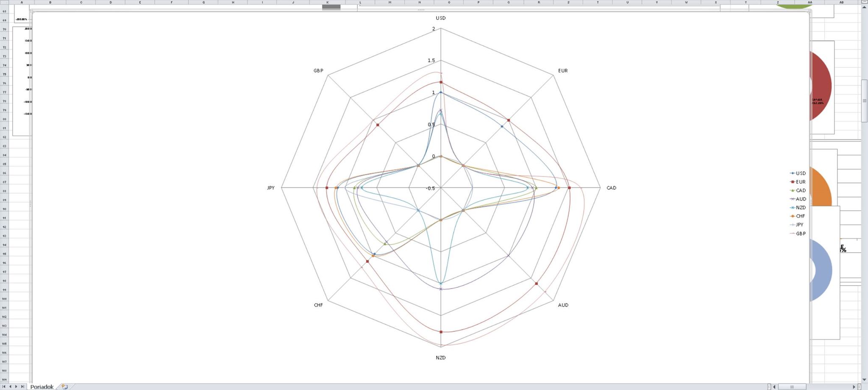Select column K header

(x=327, y=2)
